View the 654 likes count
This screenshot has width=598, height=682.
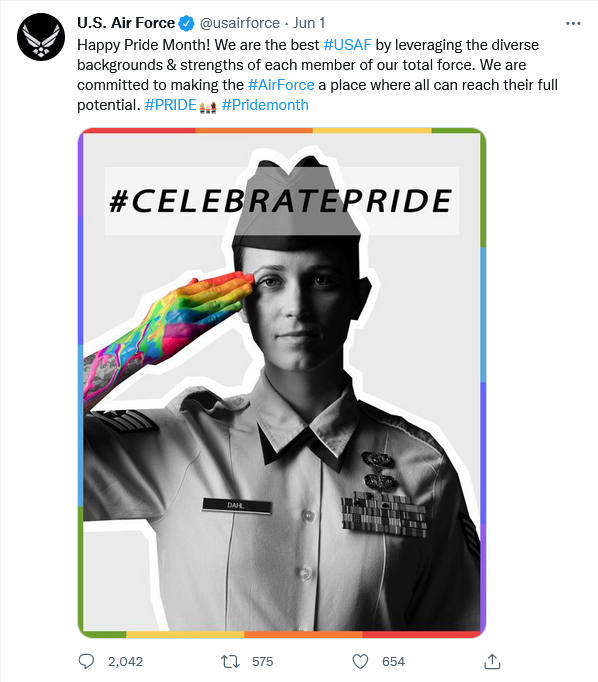tap(393, 662)
